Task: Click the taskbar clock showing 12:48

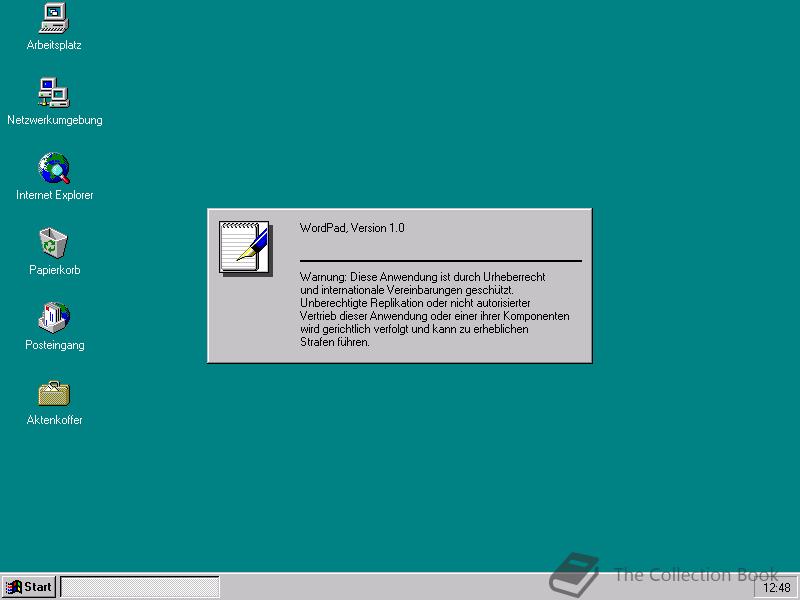Action: click(x=777, y=588)
